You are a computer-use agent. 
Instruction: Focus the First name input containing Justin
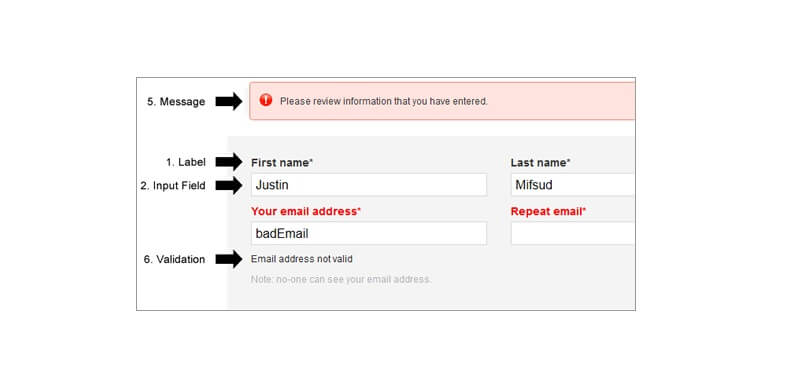pos(369,185)
